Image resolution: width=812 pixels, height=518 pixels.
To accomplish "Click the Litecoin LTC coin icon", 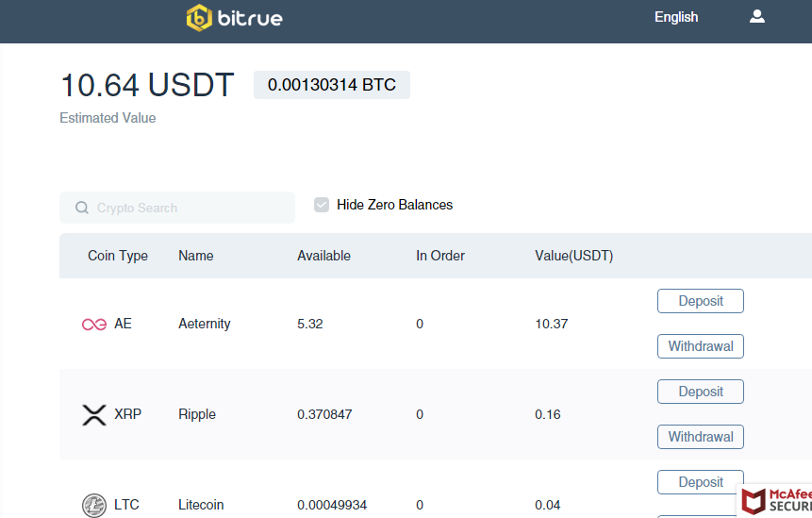I will (94, 505).
